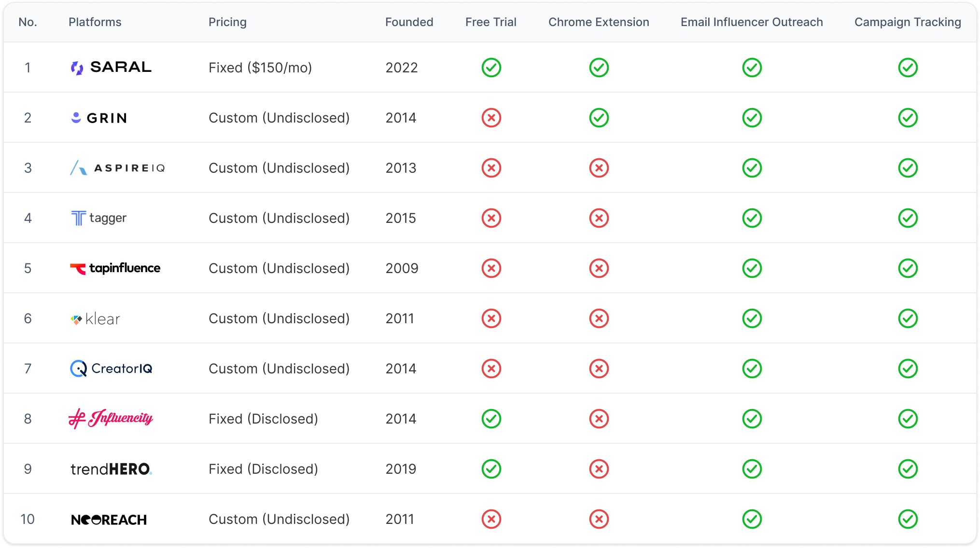Click the Influencity logo
Image resolution: width=980 pixels, height=548 pixels.
(x=111, y=418)
